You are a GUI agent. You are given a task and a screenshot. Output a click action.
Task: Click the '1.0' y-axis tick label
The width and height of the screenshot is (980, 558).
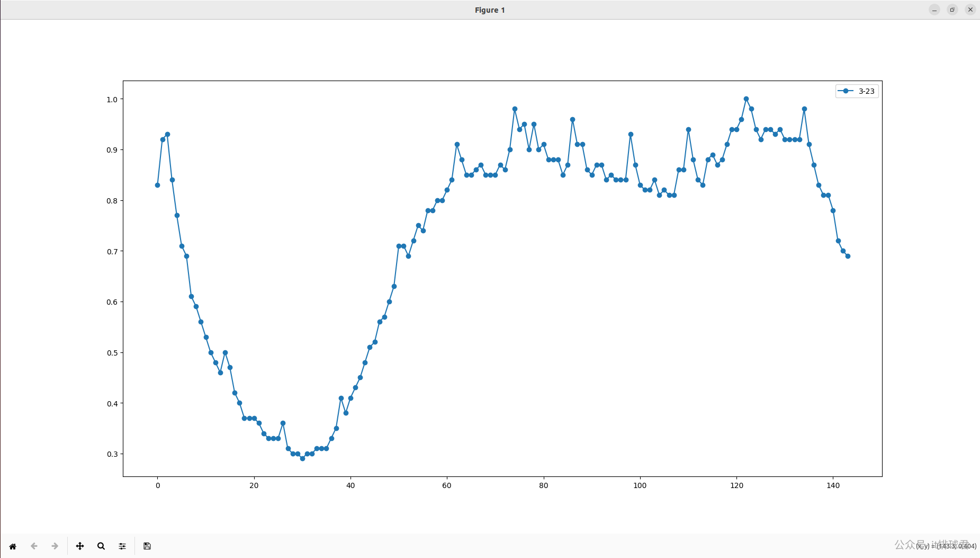pyautogui.click(x=112, y=100)
